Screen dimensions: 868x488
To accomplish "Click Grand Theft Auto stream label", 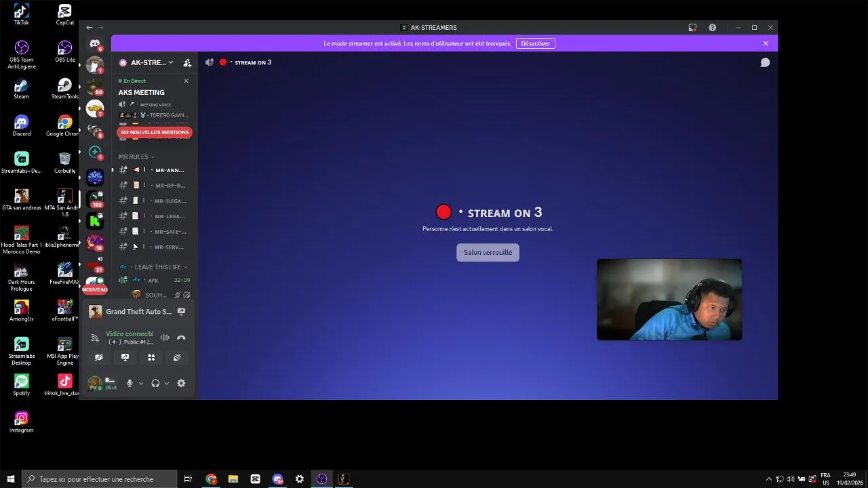I will [138, 312].
